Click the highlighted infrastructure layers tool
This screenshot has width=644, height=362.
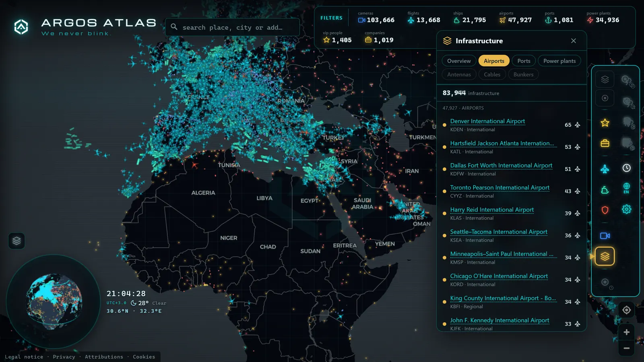tap(605, 256)
